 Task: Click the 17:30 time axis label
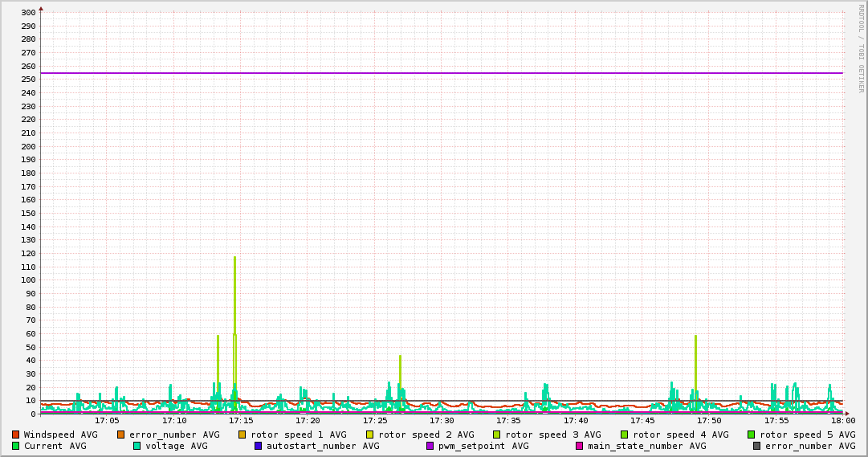click(x=442, y=420)
